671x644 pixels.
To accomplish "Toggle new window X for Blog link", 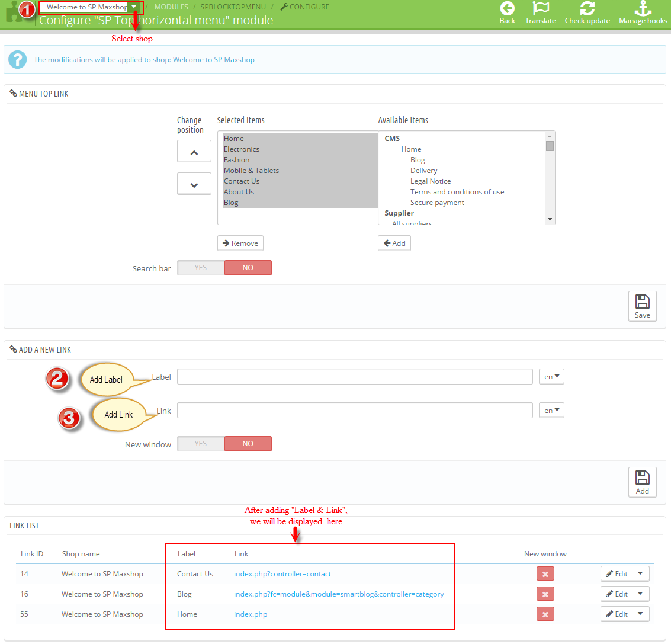I will [545, 594].
